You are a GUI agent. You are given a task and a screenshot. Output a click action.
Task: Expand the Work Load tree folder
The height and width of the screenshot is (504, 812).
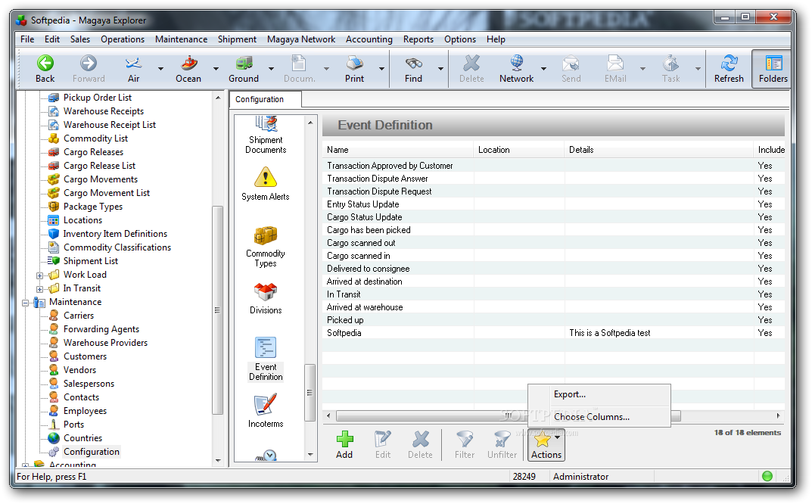39,275
